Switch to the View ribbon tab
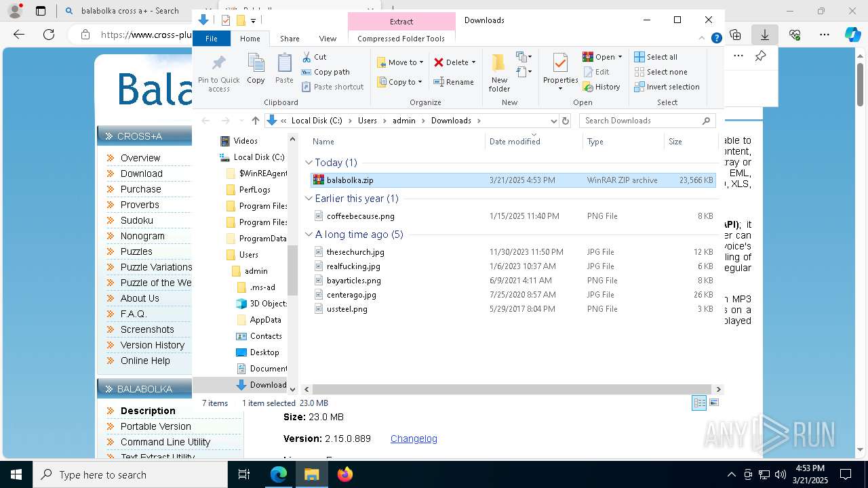Screen dimensions: 868x488 coord(328,39)
